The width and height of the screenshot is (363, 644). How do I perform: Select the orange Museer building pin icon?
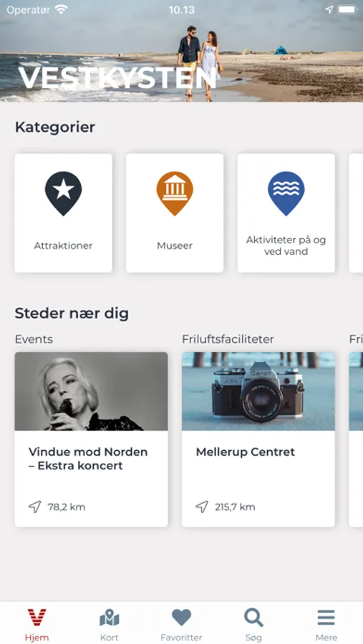coord(175,193)
